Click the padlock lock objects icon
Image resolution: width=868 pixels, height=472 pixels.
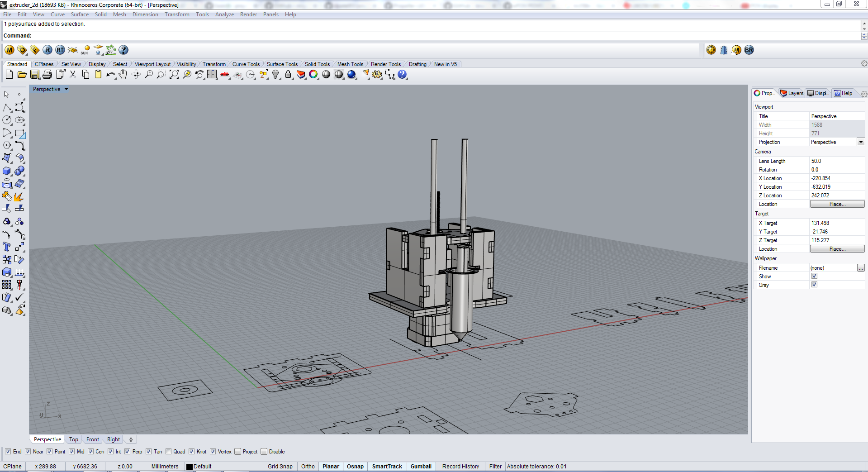(x=288, y=75)
